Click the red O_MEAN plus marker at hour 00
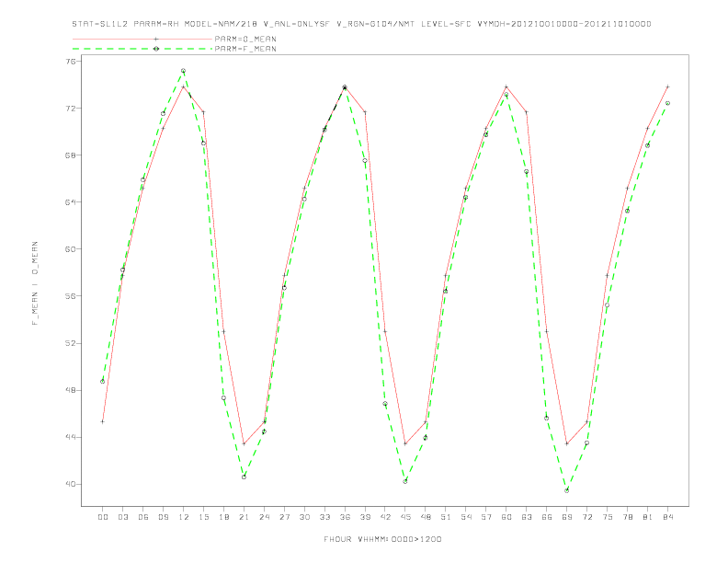This screenshot has height=563, width=728. 103,421
